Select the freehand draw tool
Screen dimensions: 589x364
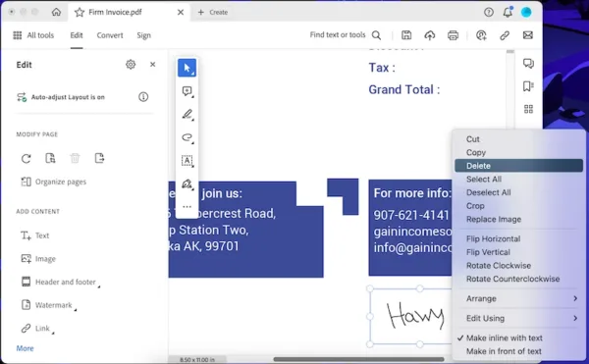(187, 137)
